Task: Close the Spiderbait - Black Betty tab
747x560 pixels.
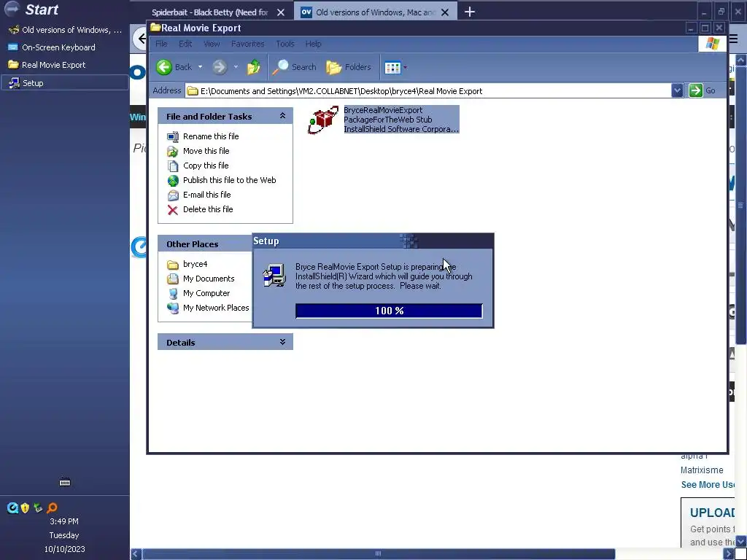Action: click(x=281, y=12)
